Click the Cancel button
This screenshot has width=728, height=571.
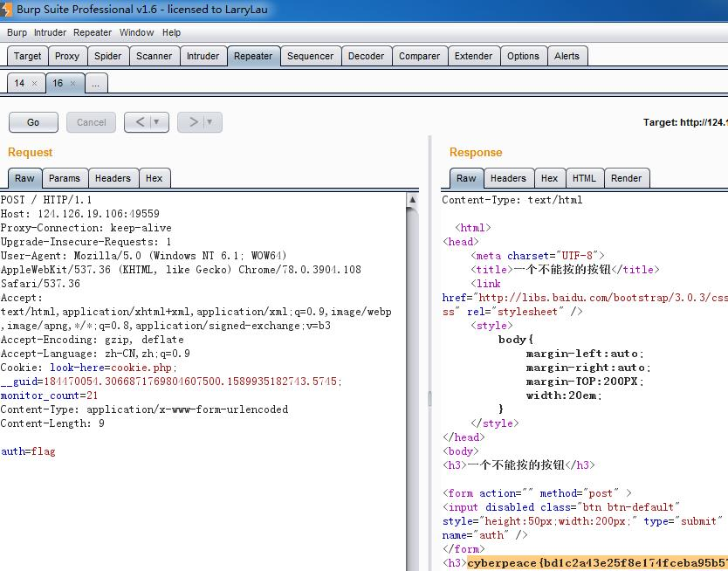tap(91, 122)
